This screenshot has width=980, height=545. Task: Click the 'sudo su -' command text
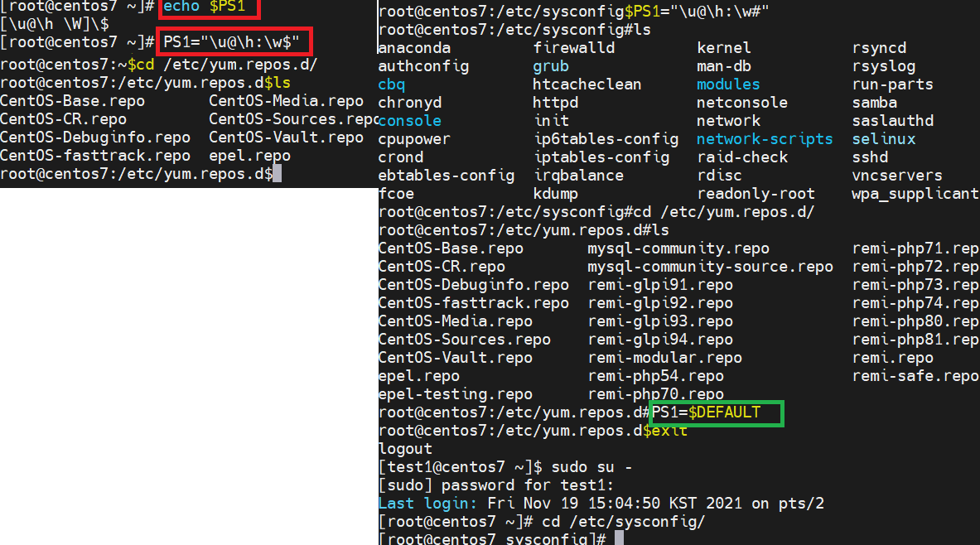tap(591, 467)
